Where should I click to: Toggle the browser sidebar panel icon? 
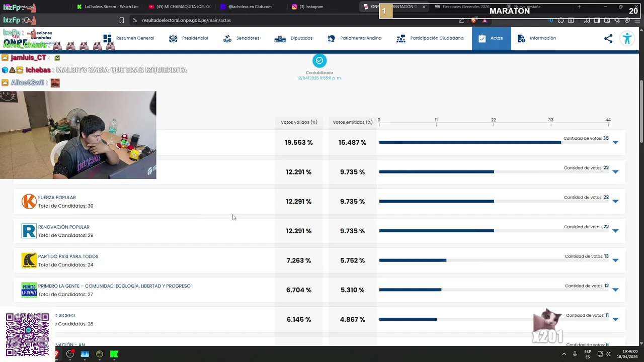click(597, 20)
